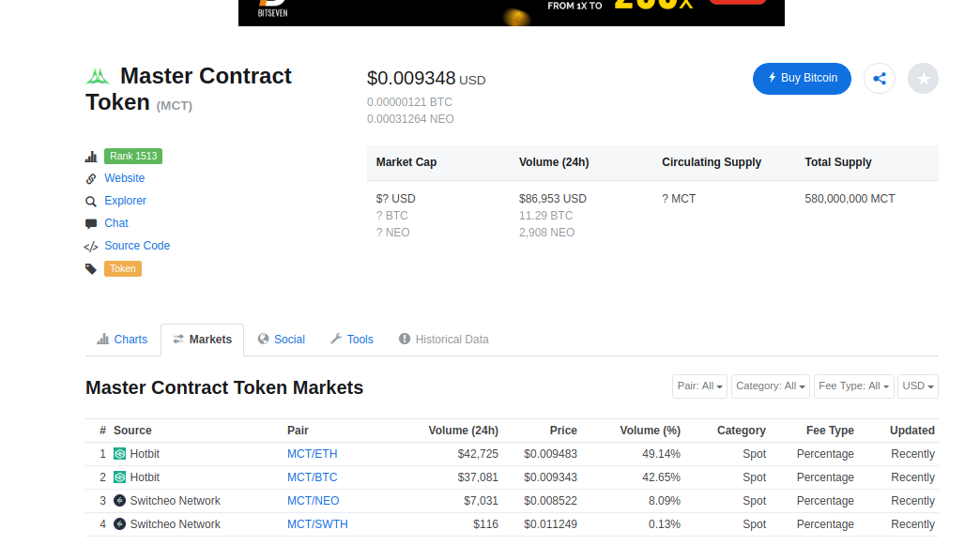
Task: Click the code brackets icon beside Source Code
Action: (x=91, y=246)
